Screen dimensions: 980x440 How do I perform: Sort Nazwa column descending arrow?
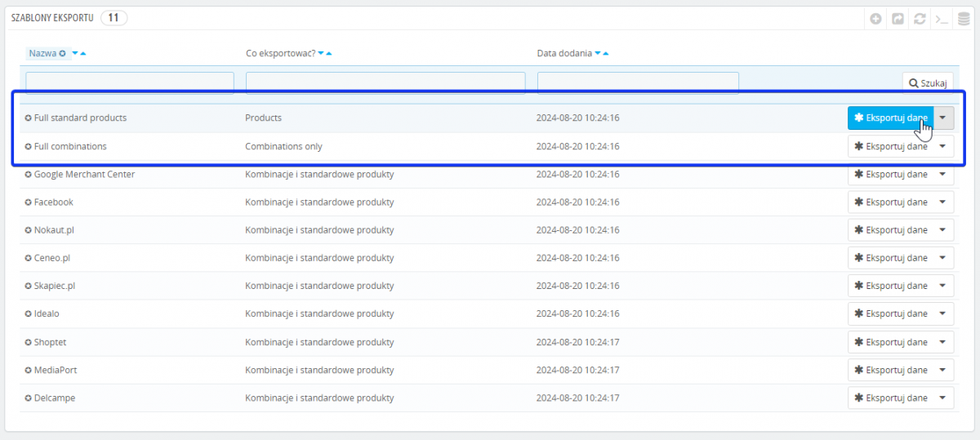[x=75, y=54]
